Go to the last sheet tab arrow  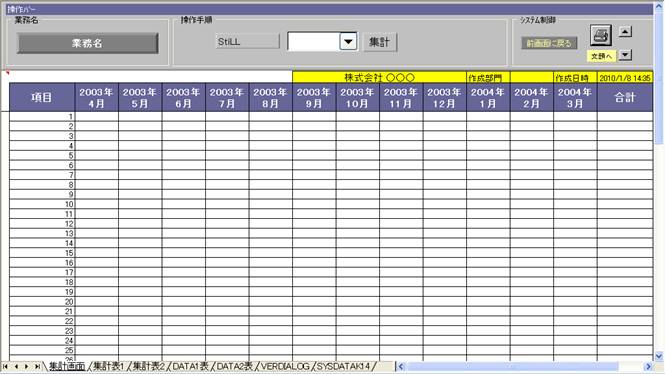point(37,366)
